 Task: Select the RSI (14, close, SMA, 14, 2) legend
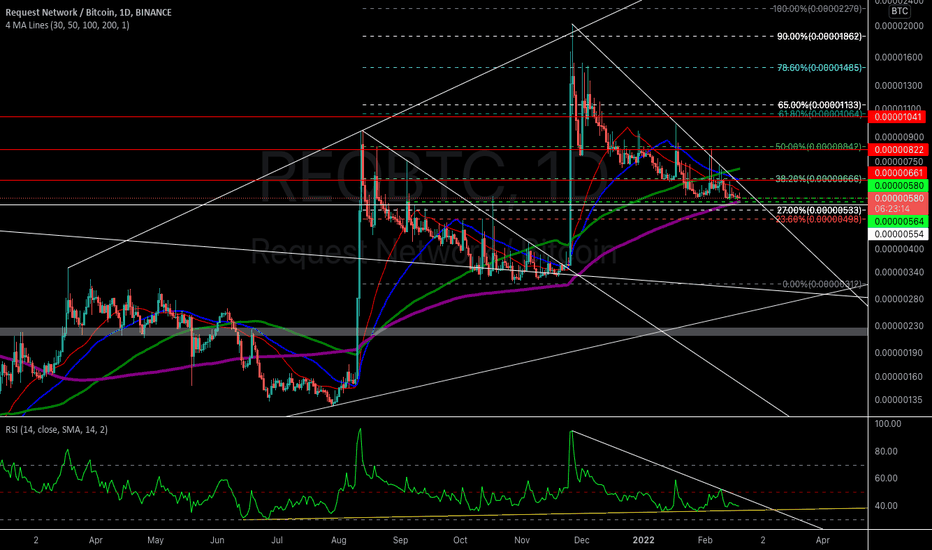tap(56, 429)
